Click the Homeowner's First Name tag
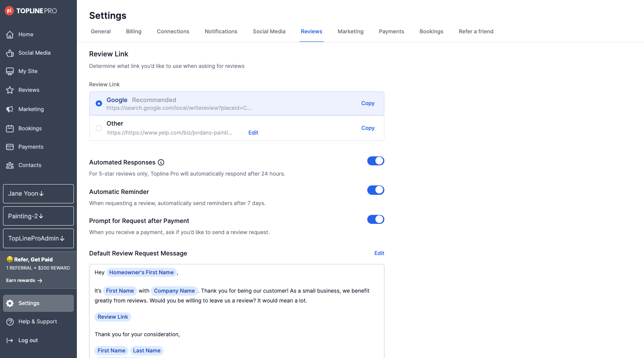 141,273
